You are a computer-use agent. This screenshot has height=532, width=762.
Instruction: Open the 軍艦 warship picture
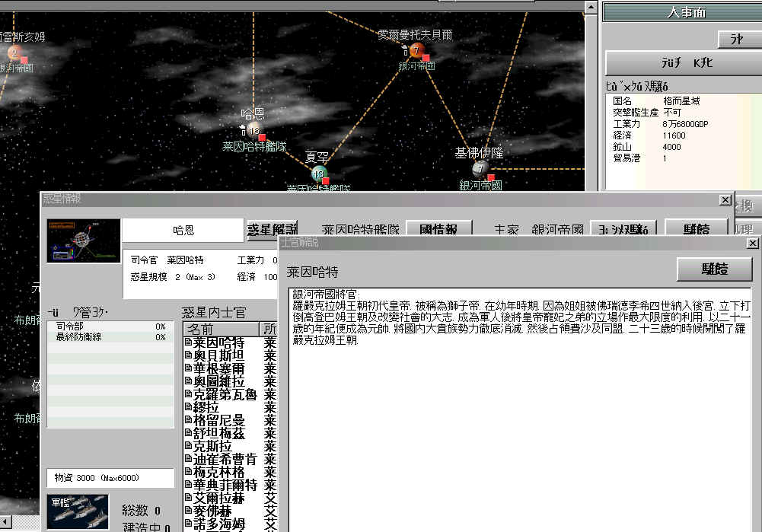coord(78,511)
